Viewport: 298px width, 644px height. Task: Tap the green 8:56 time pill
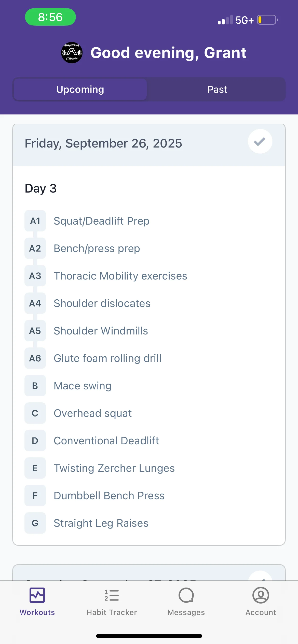tap(50, 17)
